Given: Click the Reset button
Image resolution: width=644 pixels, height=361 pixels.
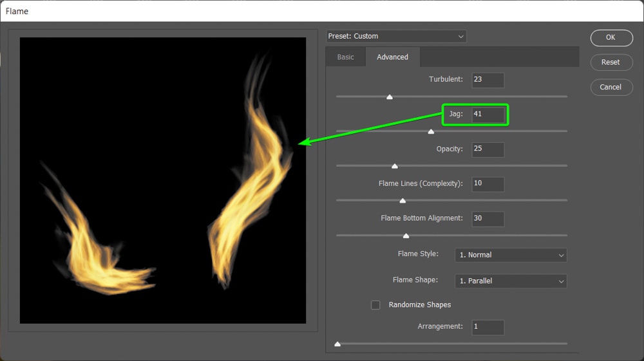Looking at the screenshot, I should [611, 62].
